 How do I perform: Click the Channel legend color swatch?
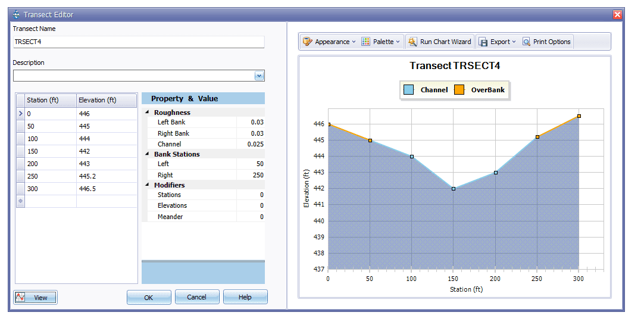(x=409, y=89)
